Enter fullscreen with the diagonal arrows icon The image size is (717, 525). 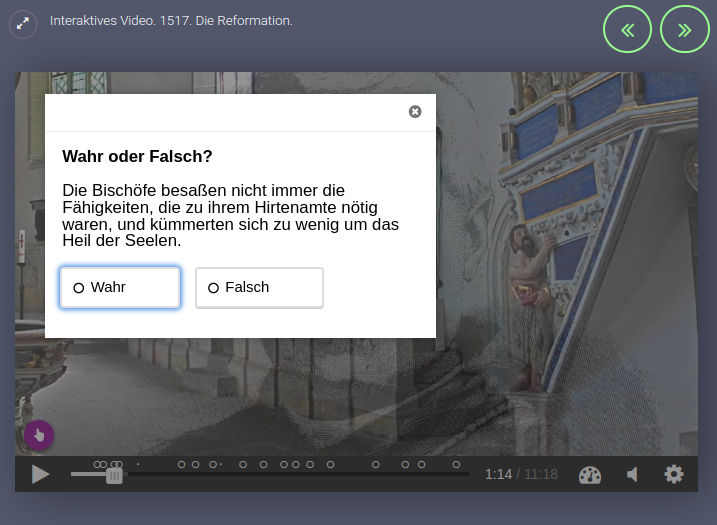[23, 24]
